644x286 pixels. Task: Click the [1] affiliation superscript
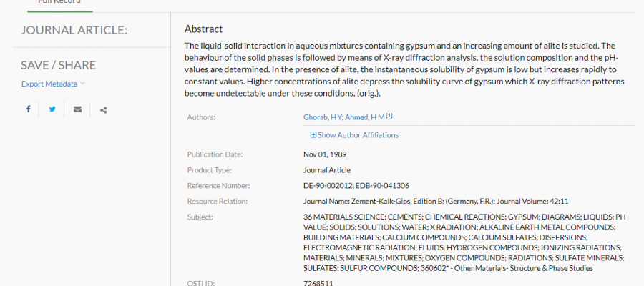(x=389, y=116)
